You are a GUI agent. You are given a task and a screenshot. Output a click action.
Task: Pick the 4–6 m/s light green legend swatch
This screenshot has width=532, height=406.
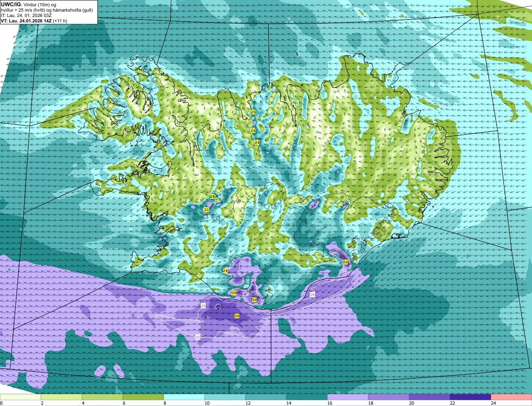(x=103, y=397)
